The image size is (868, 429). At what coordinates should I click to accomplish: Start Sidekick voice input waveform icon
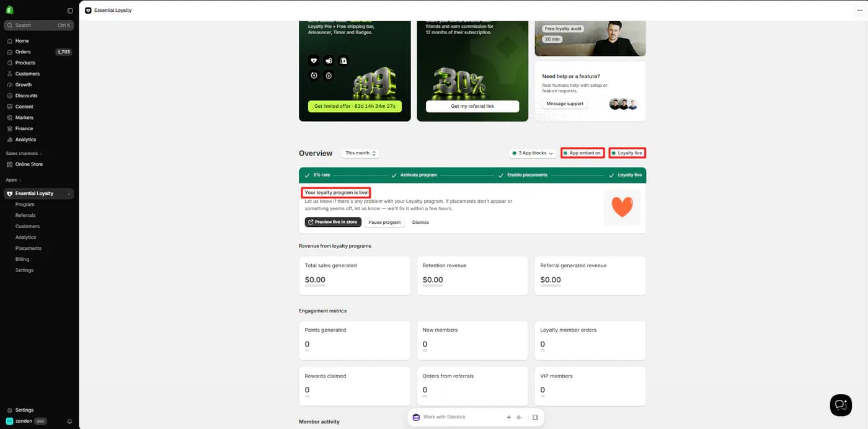tap(519, 417)
